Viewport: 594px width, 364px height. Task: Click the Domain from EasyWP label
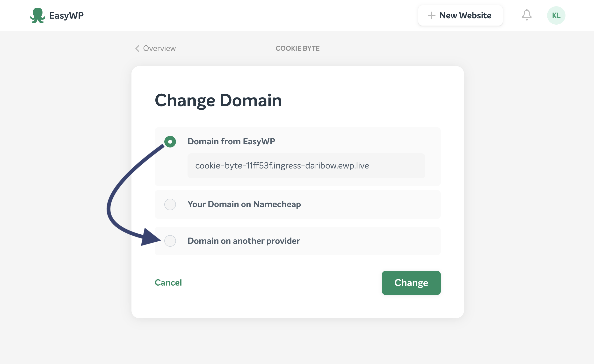231,141
